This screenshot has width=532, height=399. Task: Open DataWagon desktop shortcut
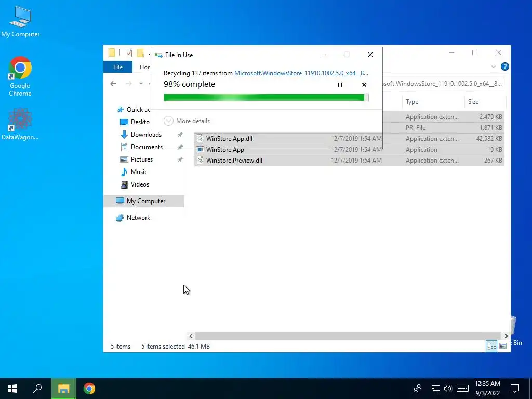[20, 124]
